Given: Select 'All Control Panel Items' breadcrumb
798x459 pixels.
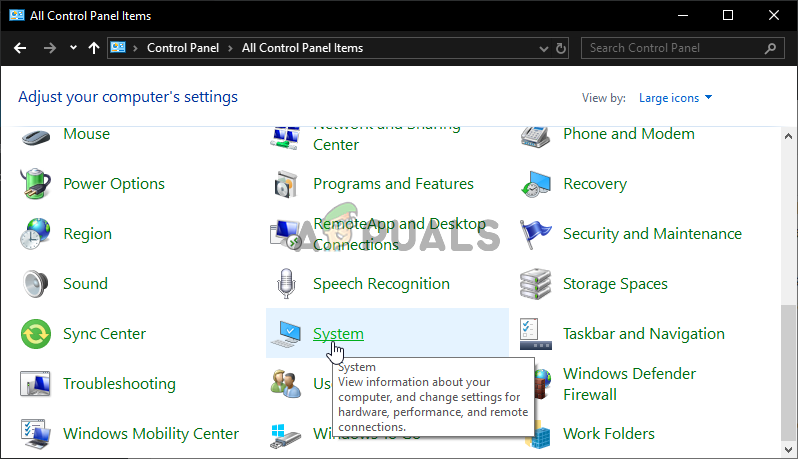Looking at the screenshot, I should (301, 48).
